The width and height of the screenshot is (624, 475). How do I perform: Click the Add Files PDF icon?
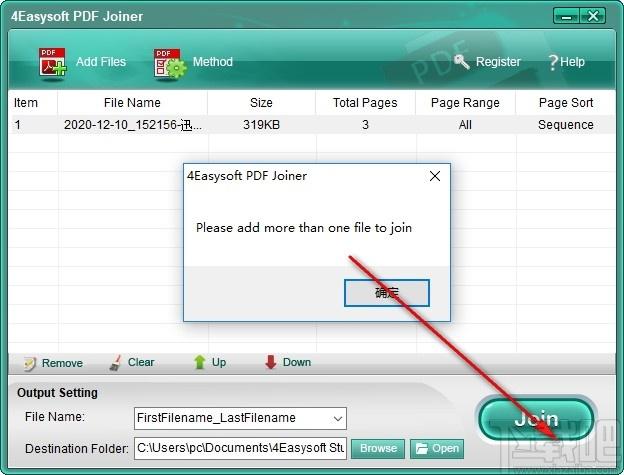pos(52,63)
